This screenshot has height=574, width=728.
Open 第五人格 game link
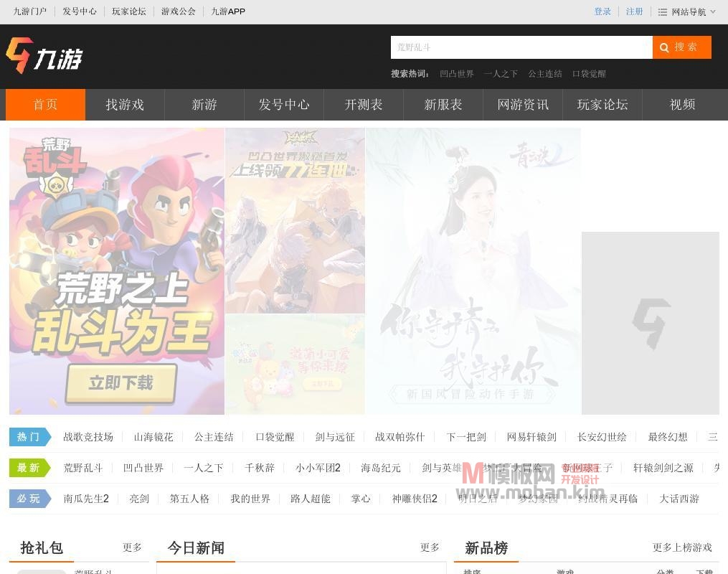tap(189, 499)
